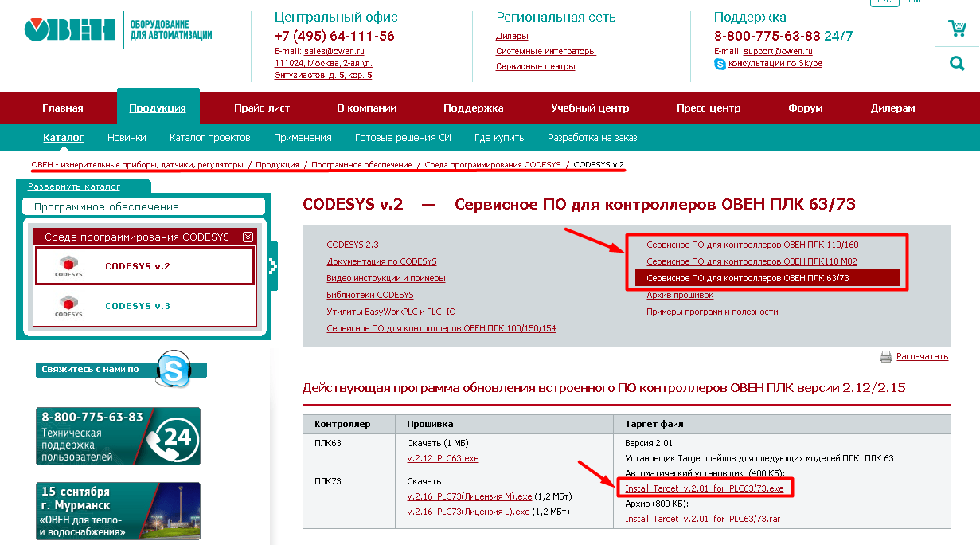Click the OWEN logo
Screen dimensions: 980x545
[x=69, y=29]
